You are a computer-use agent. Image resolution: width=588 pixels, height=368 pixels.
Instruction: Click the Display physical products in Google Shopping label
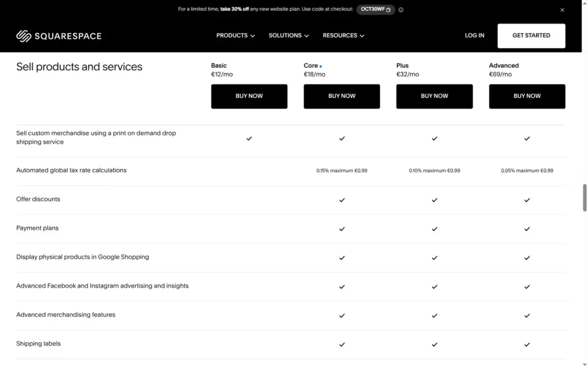(x=83, y=257)
